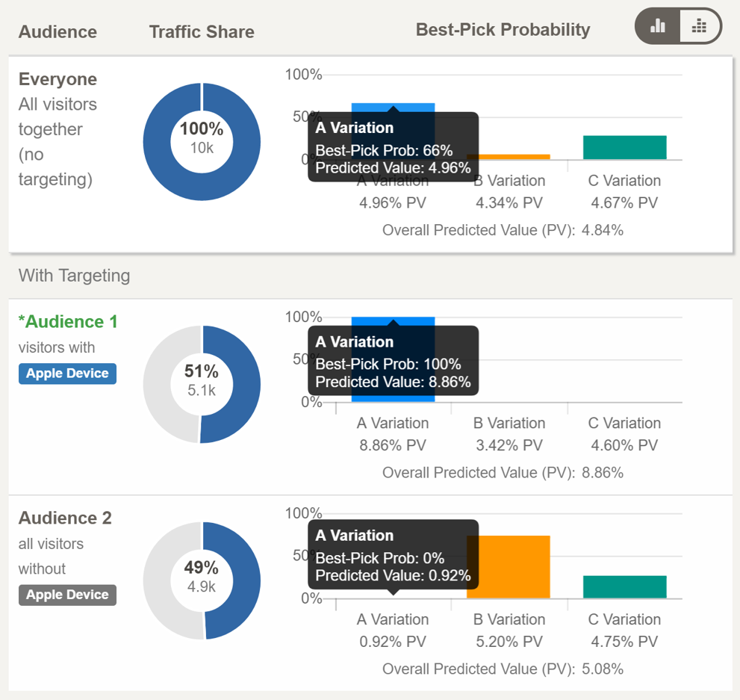
Task: Click the Everyone audience title
Action: [57, 79]
